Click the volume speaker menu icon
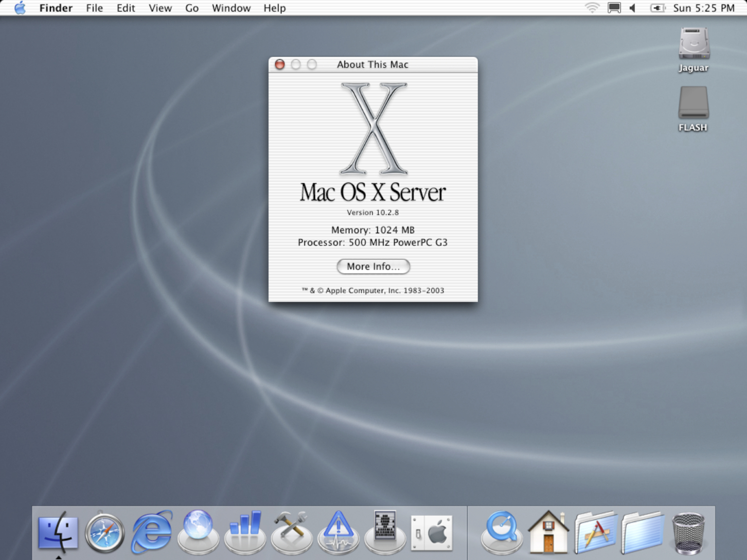Image resolution: width=747 pixels, height=560 pixels. pos(633,8)
